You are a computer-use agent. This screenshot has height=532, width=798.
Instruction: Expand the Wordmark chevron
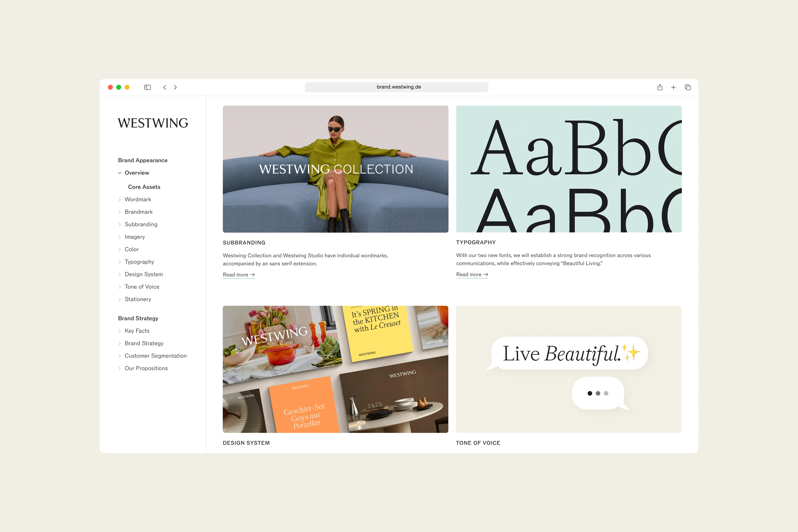point(120,199)
